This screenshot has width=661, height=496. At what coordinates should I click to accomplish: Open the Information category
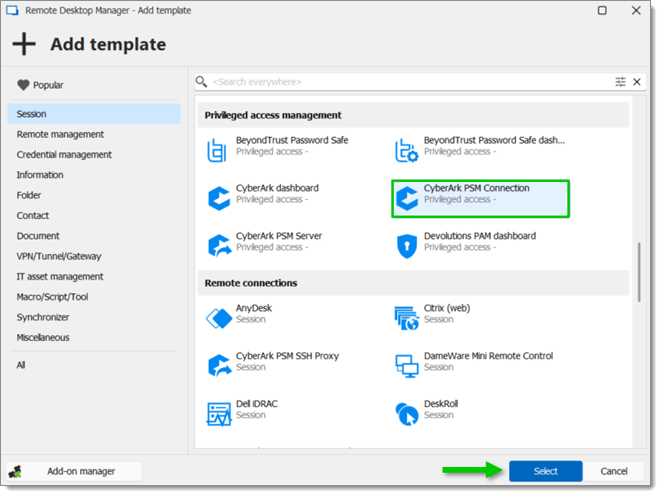(94, 175)
